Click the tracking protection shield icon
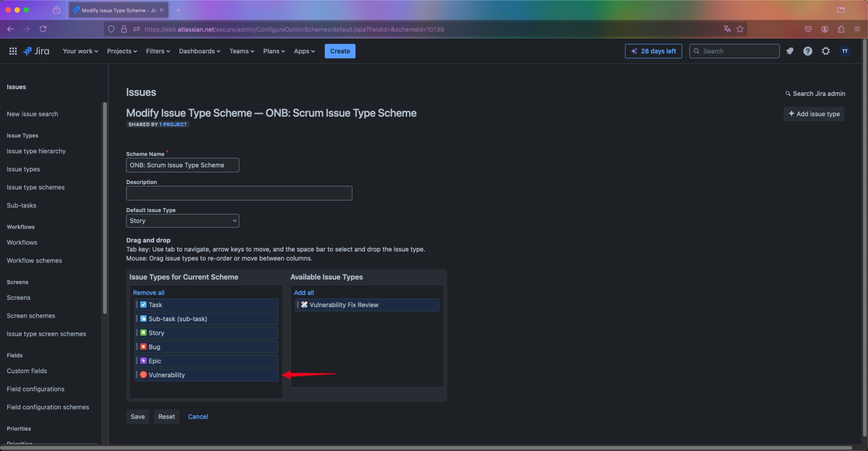The image size is (868, 451). click(111, 29)
